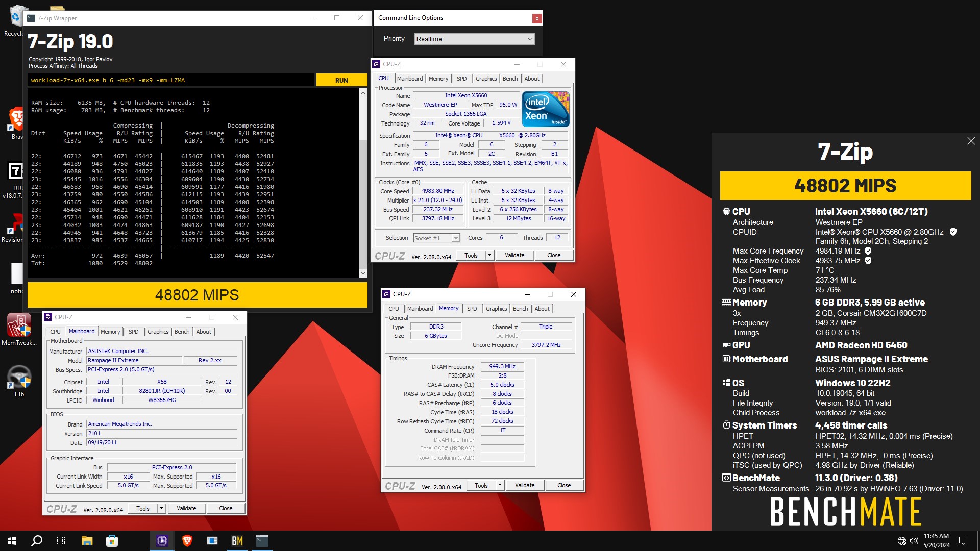
Task: Click Validate in Memory CPU-Z window
Action: 525,485
